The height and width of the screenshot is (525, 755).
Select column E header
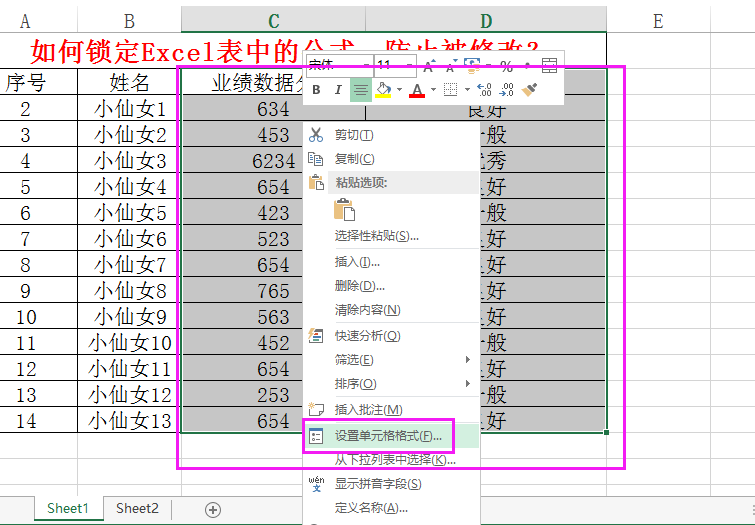click(x=658, y=21)
